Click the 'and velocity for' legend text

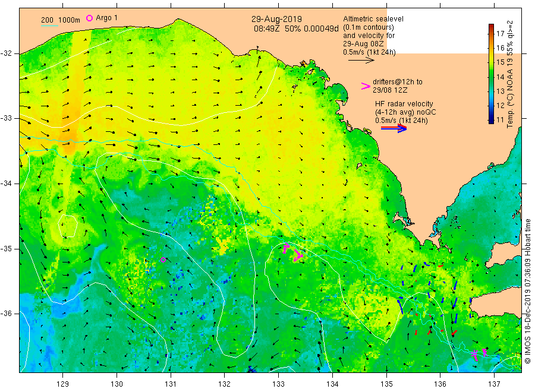pyautogui.click(x=369, y=36)
